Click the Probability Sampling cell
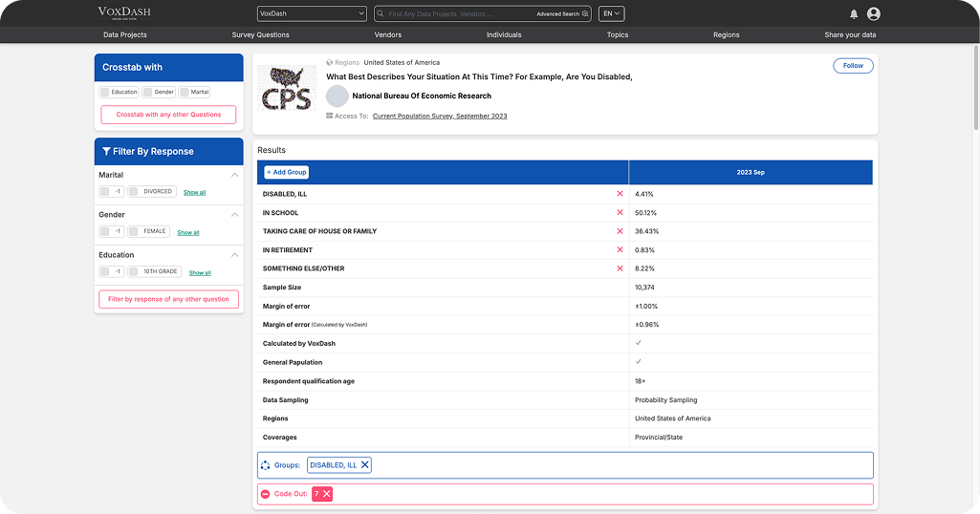 point(666,399)
